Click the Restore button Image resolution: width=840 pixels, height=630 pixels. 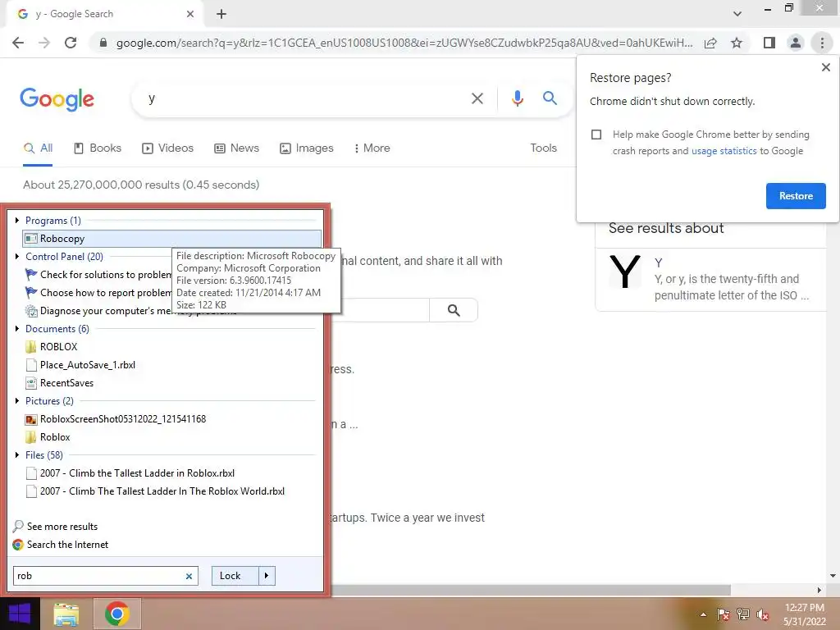(x=796, y=196)
